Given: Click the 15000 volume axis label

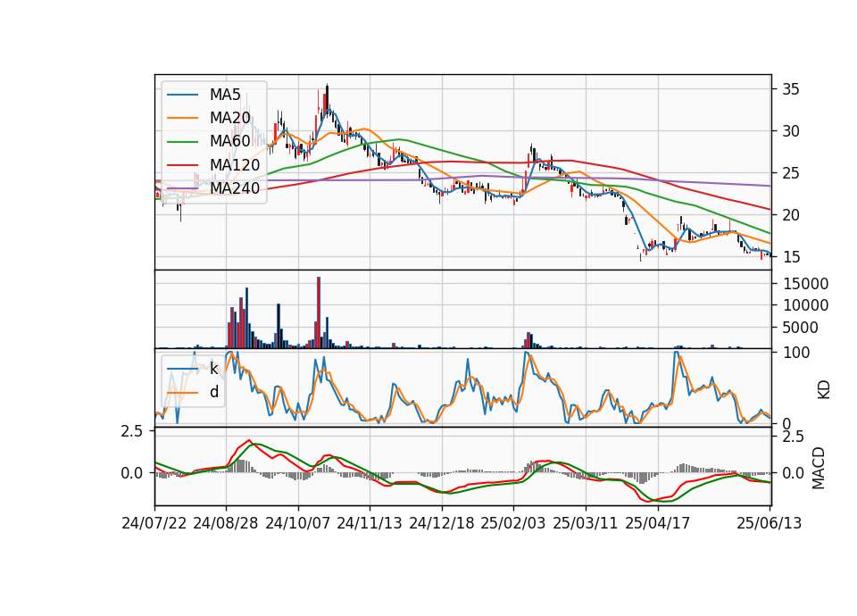Looking at the screenshot, I should tap(805, 284).
